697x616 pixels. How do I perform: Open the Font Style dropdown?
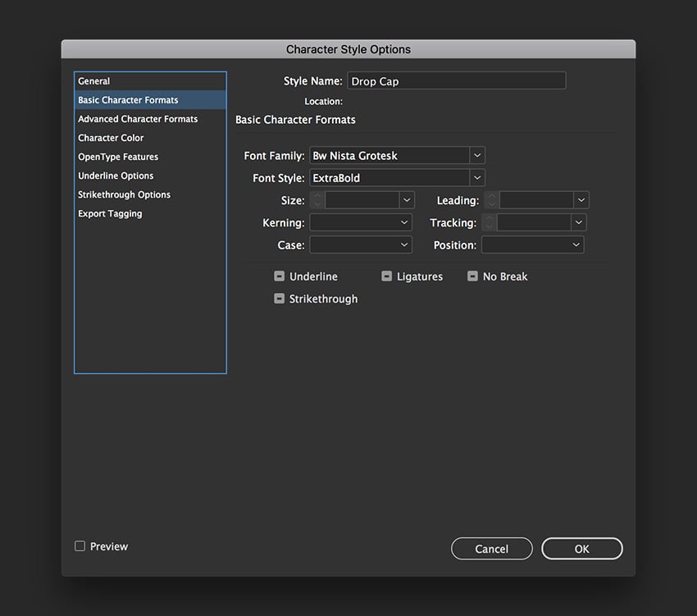coord(477,177)
